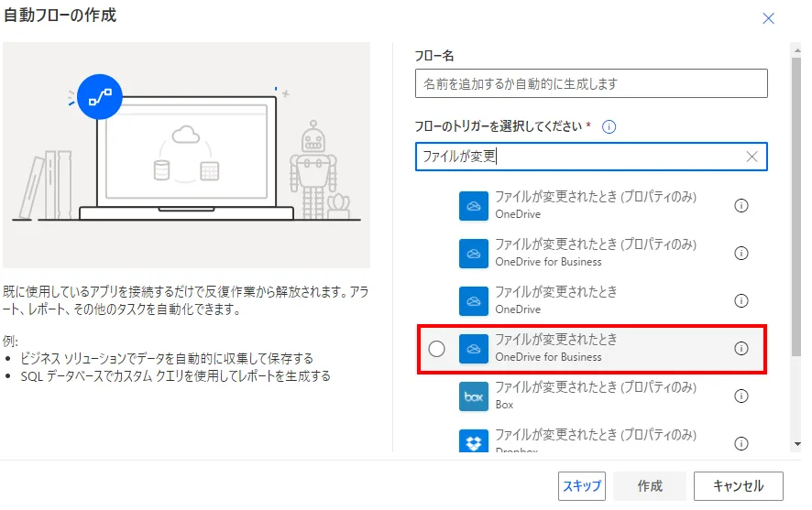Select 'ファイルが変更されたとき (プロパティのみ)' under OneDrive for Business
This screenshot has height=510, width=812.
coord(596,244)
